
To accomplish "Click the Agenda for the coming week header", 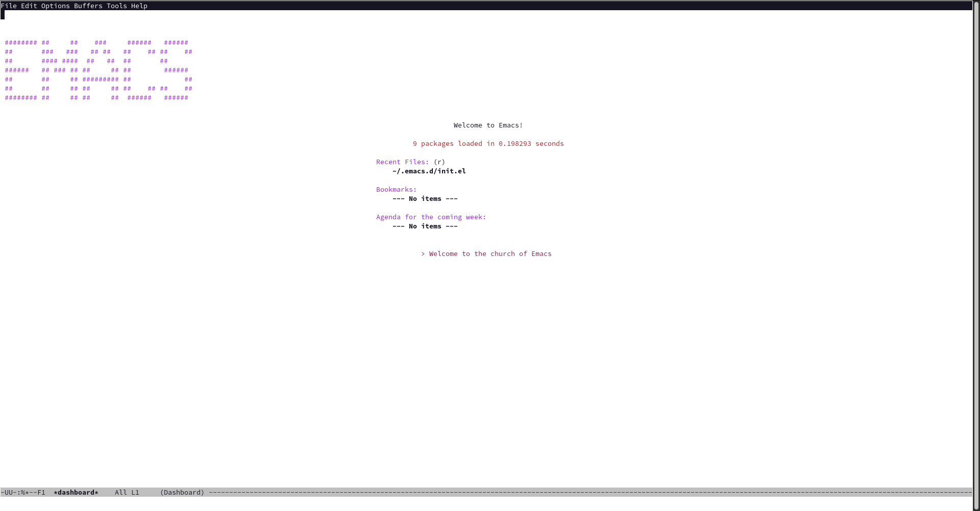I will [430, 217].
